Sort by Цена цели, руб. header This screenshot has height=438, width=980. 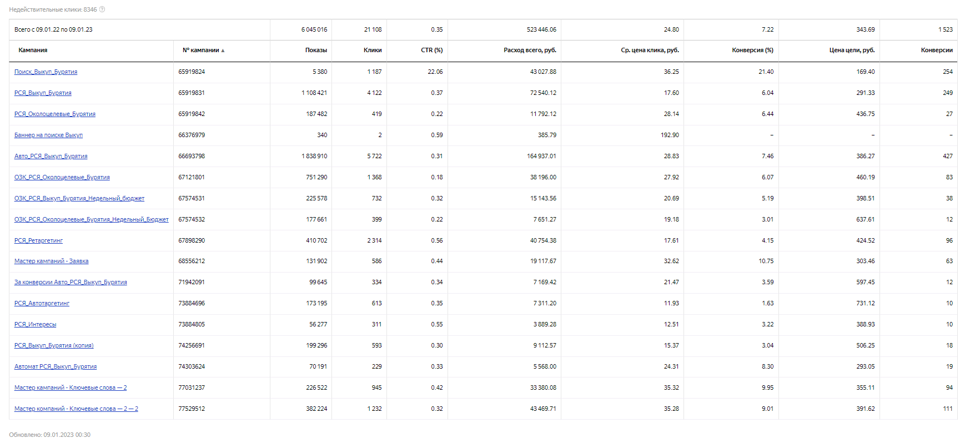(x=852, y=50)
